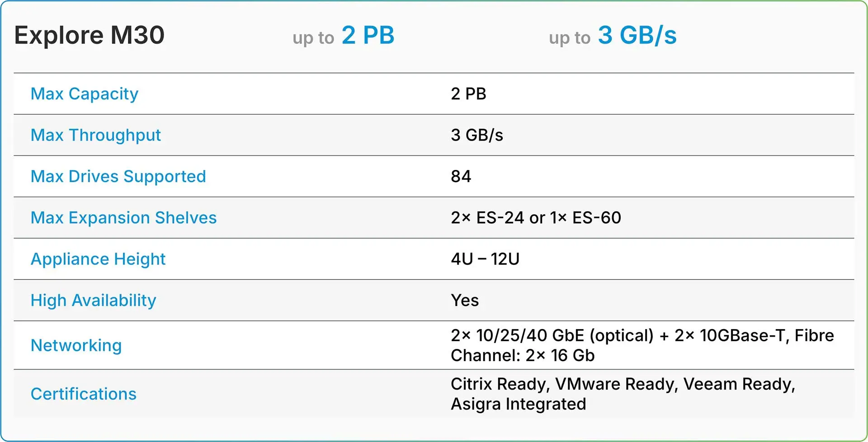Select the 84 drives value
Screen dimensions: 868x442
[x=461, y=176]
